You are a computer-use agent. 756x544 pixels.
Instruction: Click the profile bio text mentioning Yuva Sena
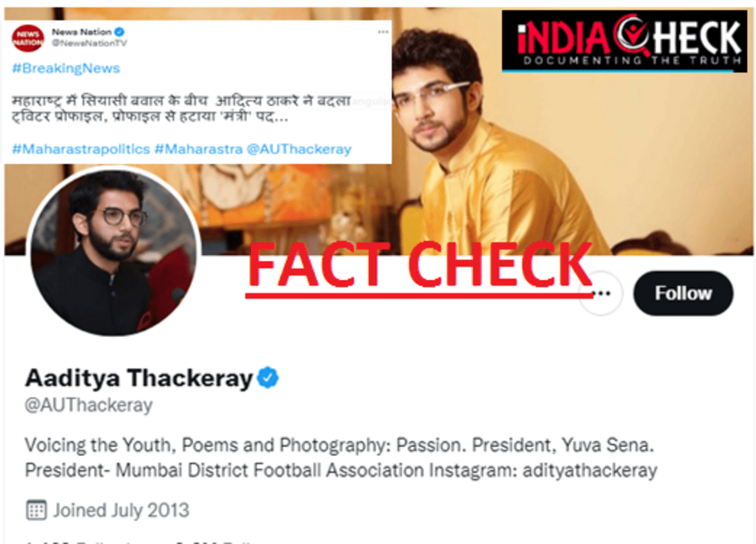[341, 458]
